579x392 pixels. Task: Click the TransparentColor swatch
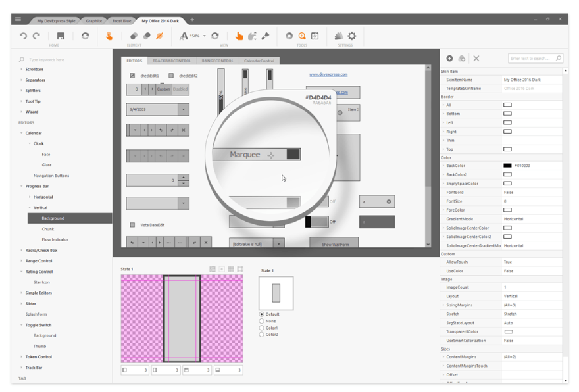click(508, 331)
